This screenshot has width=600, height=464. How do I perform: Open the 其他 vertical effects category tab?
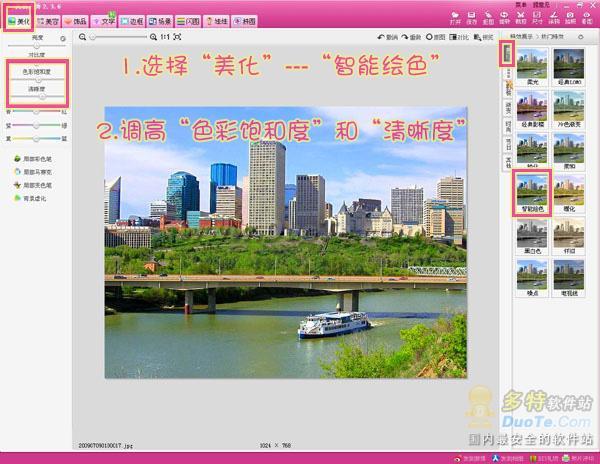pos(508,163)
